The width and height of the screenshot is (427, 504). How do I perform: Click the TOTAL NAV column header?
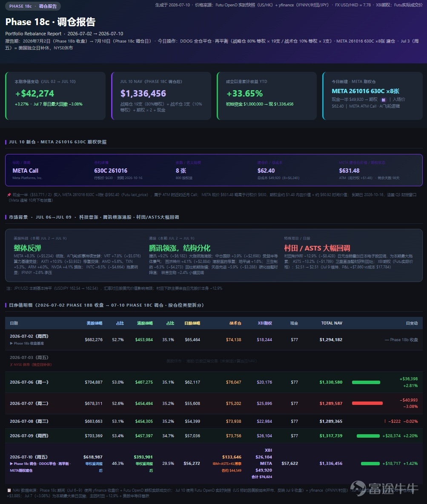(332, 323)
